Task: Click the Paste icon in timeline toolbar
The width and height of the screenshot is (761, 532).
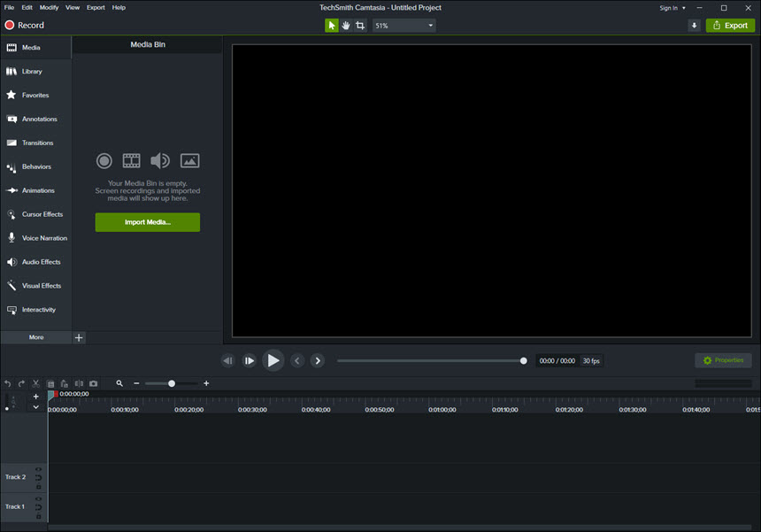Action: [x=64, y=383]
